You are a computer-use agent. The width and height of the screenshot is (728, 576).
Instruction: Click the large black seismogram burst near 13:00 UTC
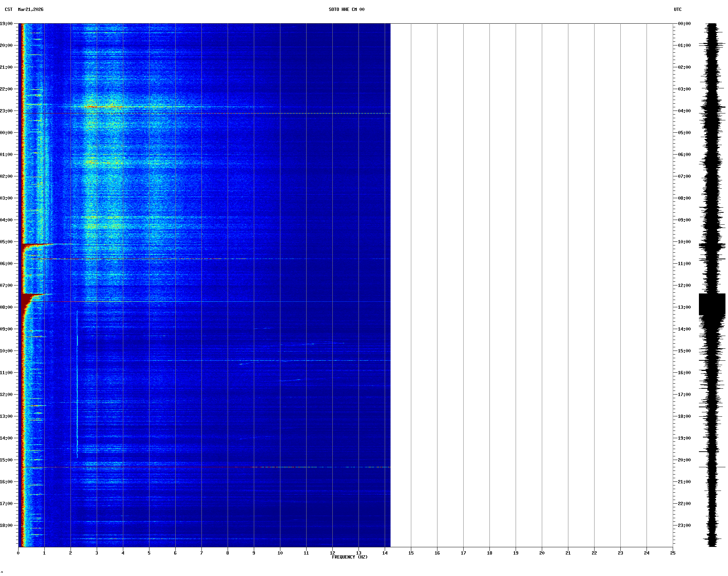712,304
